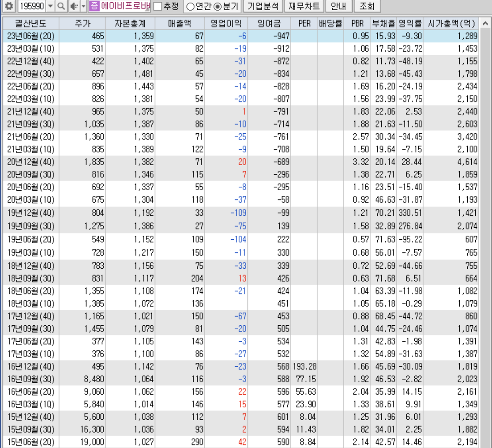
Task: Click the stock code input field
Action: pos(32,6)
